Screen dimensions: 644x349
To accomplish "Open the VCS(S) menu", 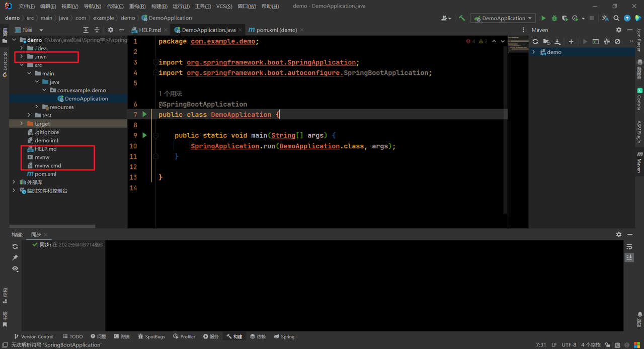I will coord(224,6).
